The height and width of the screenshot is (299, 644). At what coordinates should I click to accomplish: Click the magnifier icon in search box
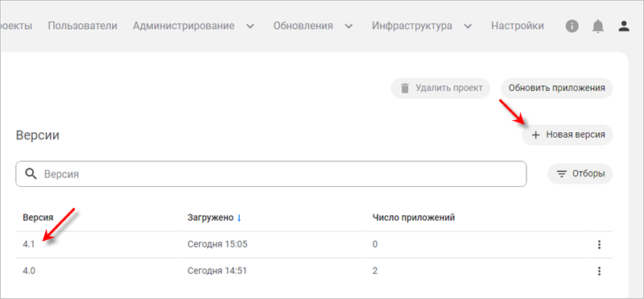[x=31, y=173]
